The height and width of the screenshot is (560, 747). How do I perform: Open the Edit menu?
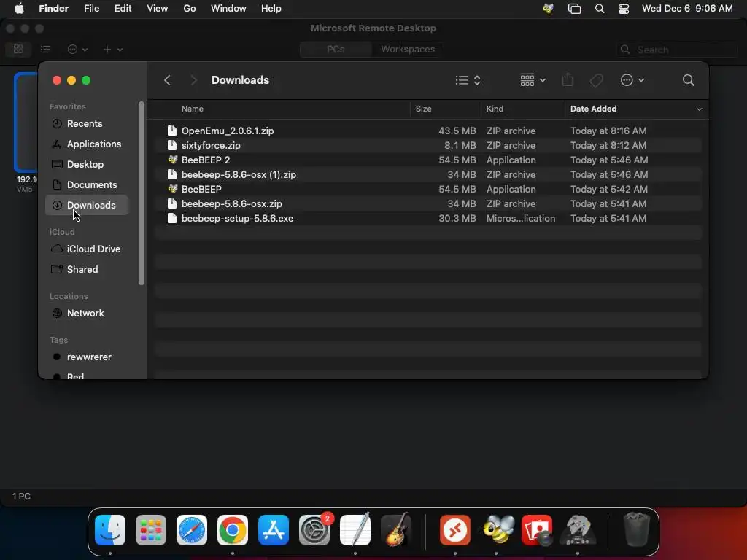[x=123, y=9]
